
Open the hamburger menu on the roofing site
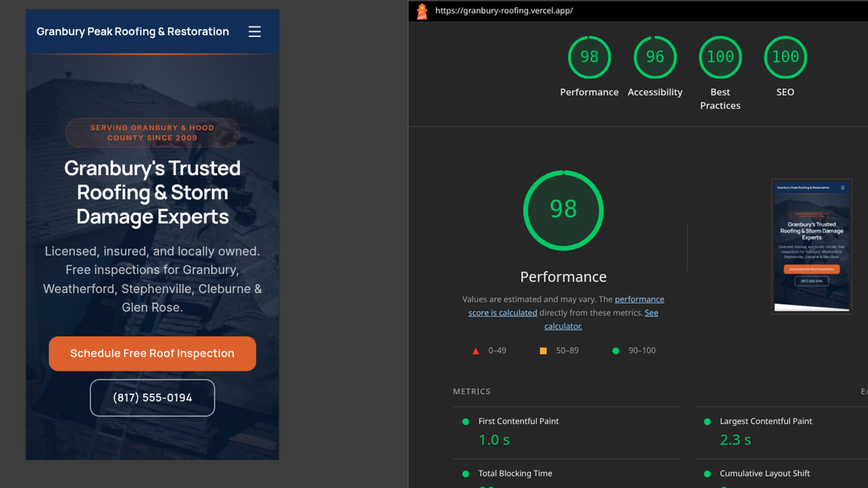[255, 32]
